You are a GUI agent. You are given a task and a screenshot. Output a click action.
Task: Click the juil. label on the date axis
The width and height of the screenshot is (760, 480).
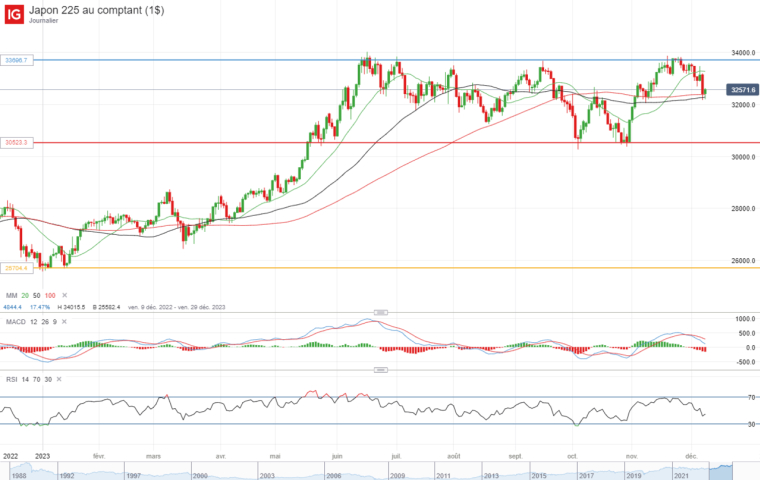396,456
